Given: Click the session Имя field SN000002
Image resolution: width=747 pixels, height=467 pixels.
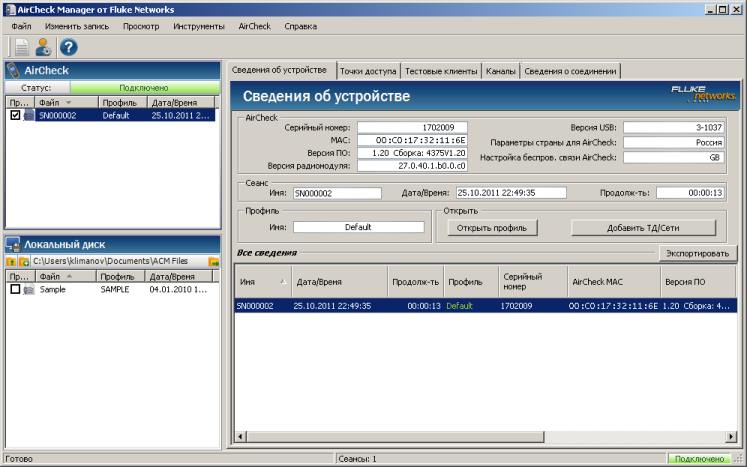Looking at the screenshot, I should click(337, 193).
